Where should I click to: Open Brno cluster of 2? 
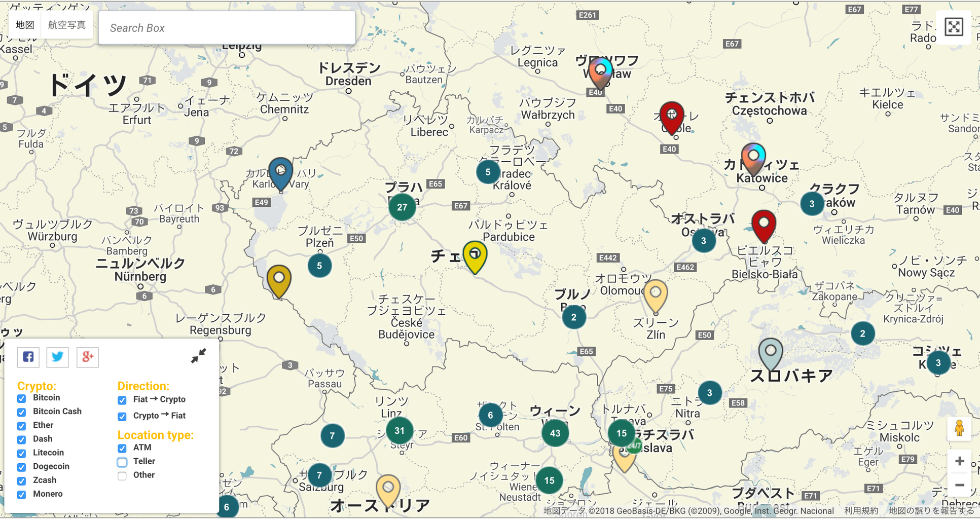[x=574, y=317]
